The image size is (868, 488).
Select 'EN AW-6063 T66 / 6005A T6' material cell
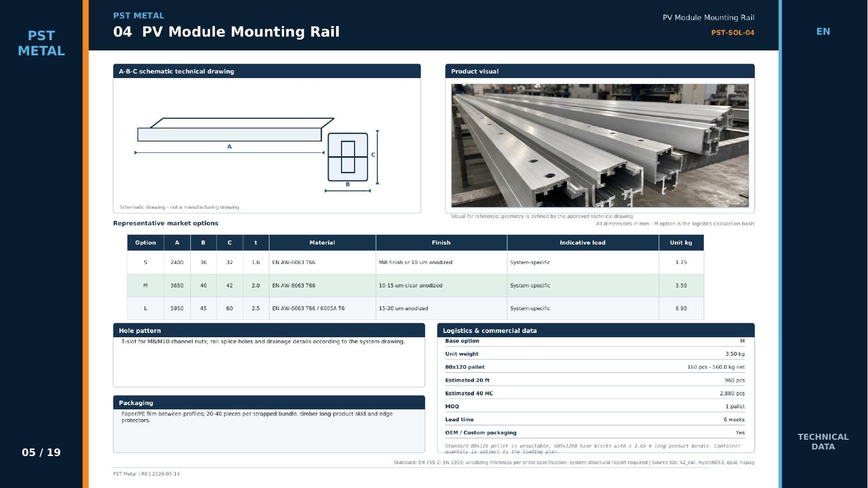tap(322, 309)
